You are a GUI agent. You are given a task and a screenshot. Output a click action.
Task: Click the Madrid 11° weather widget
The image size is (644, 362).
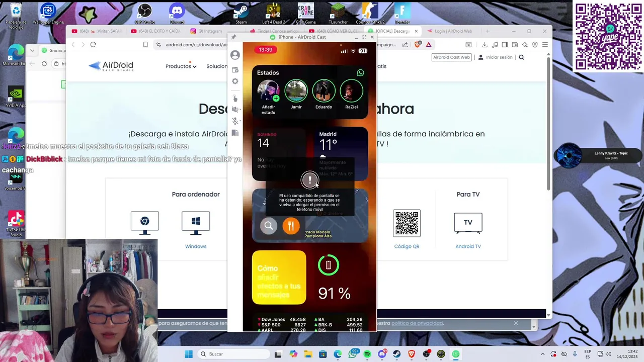click(341, 153)
